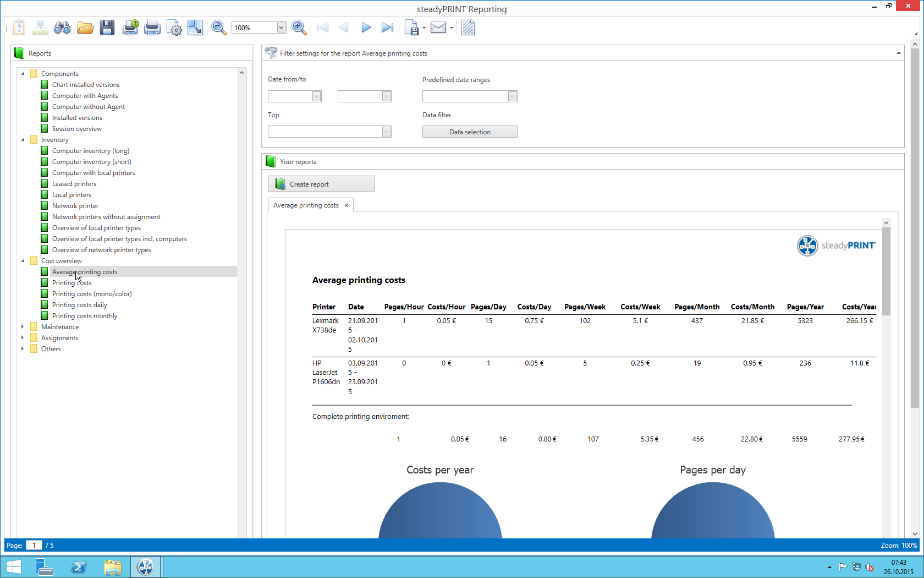Select Computer with Agents report
The height and width of the screenshot is (578, 924).
pyautogui.click(x=85, y=96)
